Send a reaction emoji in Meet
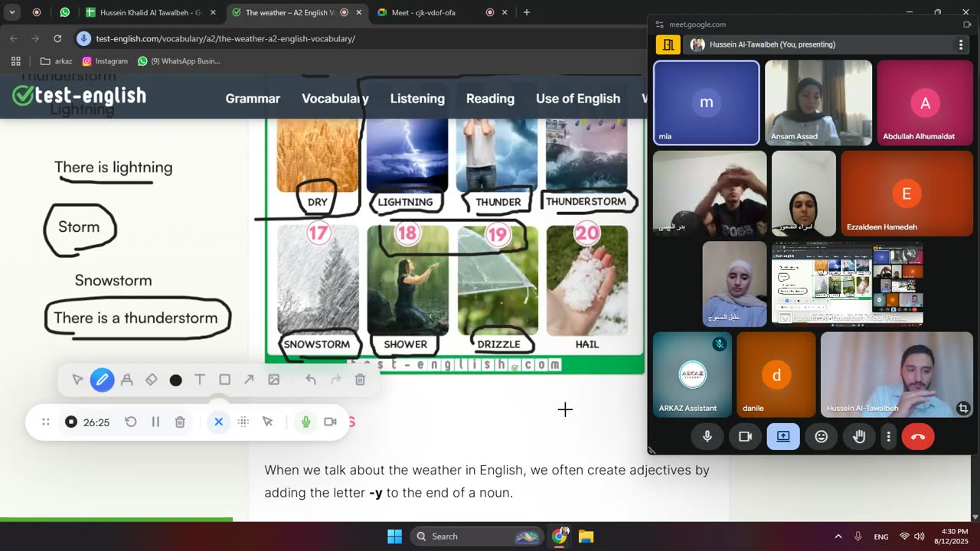 (822, 436)
